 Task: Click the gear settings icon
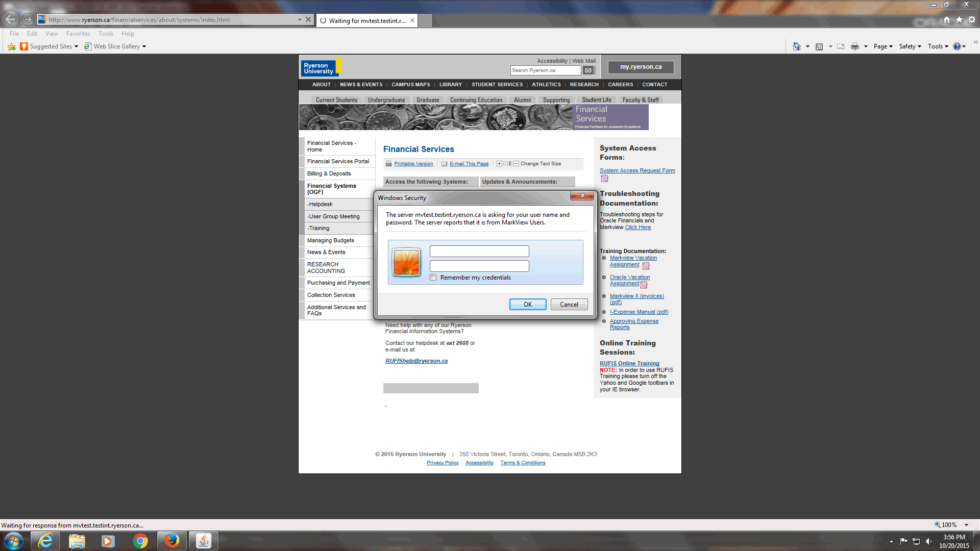coord(972,19)
